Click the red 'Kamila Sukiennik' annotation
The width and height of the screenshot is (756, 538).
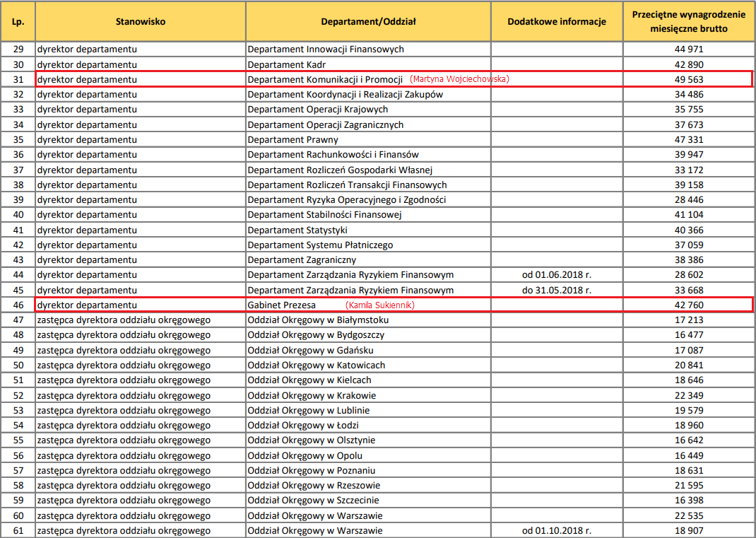[379, 305]
